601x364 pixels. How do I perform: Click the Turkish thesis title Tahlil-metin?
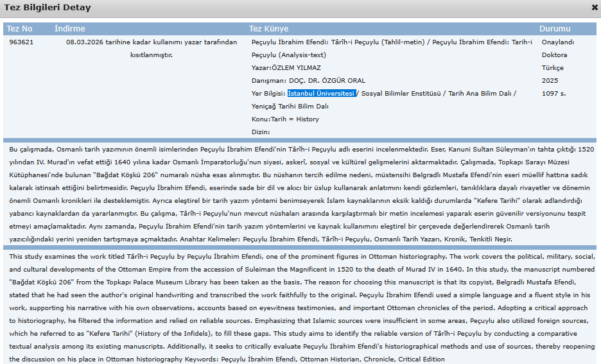(x=338, y=42)
